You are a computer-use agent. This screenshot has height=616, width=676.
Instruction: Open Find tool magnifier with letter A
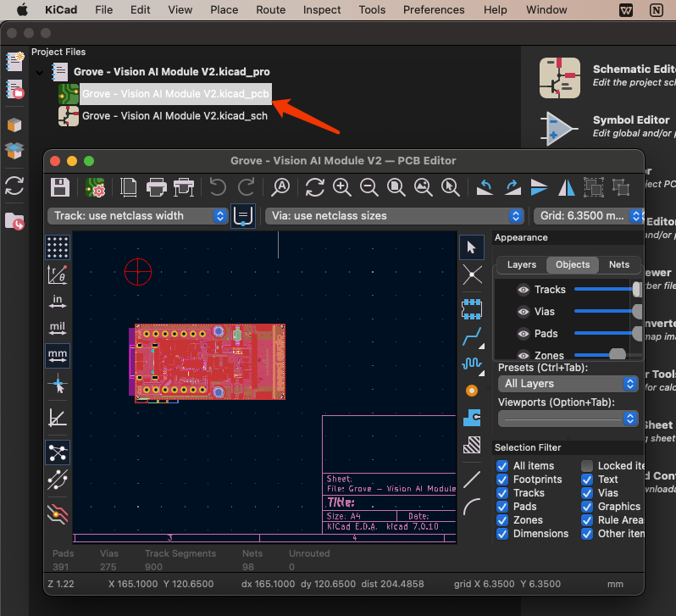tap(280, 187)
